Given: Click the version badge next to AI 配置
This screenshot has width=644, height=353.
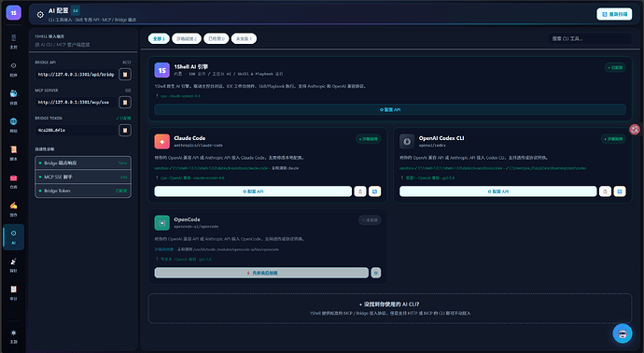Looking at the screenshot, I should (x=76, y=10).
